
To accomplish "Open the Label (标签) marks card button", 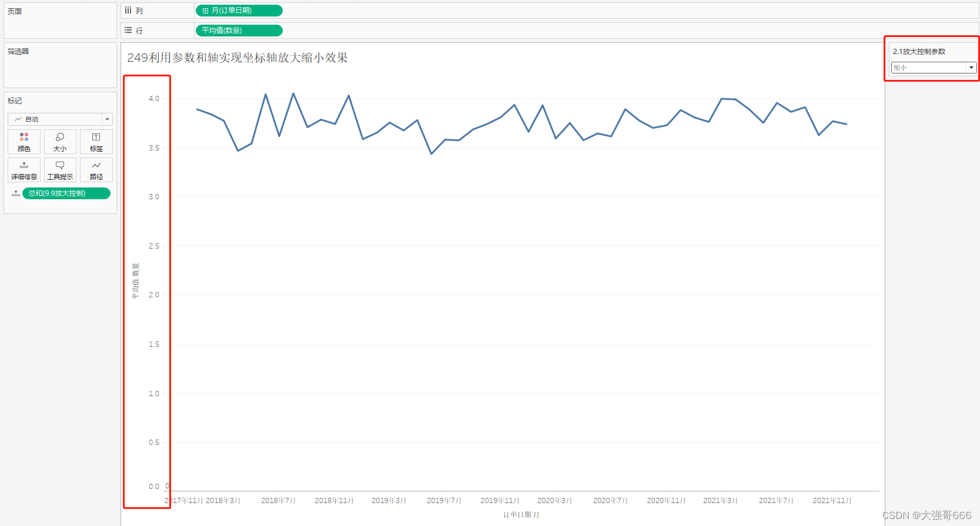I will [96, 142].
